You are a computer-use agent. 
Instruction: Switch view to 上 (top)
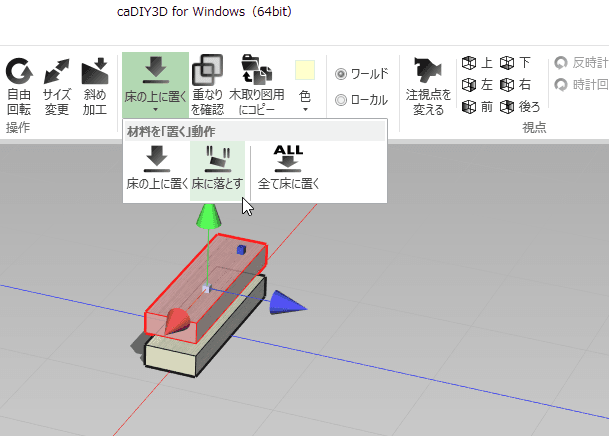[477, 63]
